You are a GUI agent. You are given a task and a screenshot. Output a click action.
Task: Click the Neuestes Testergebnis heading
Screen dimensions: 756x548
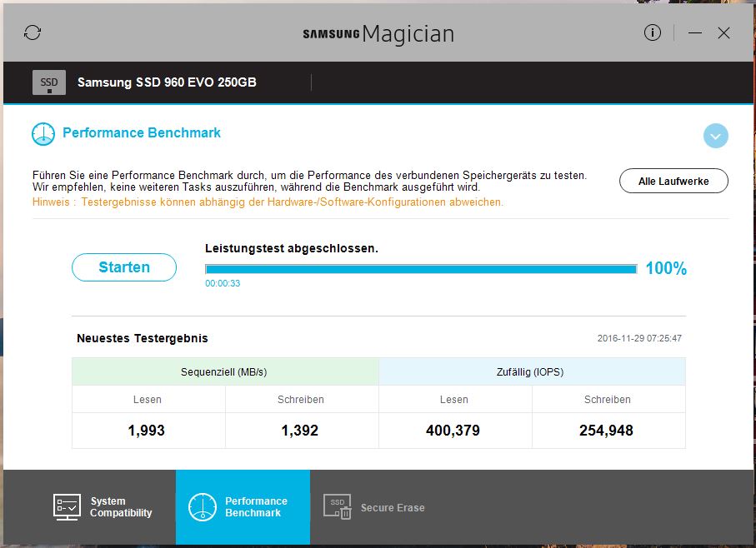click(x=143, y=338)
